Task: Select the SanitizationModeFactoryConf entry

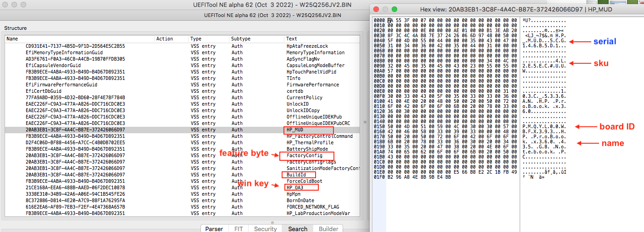Action: click(x=182, y=168)
